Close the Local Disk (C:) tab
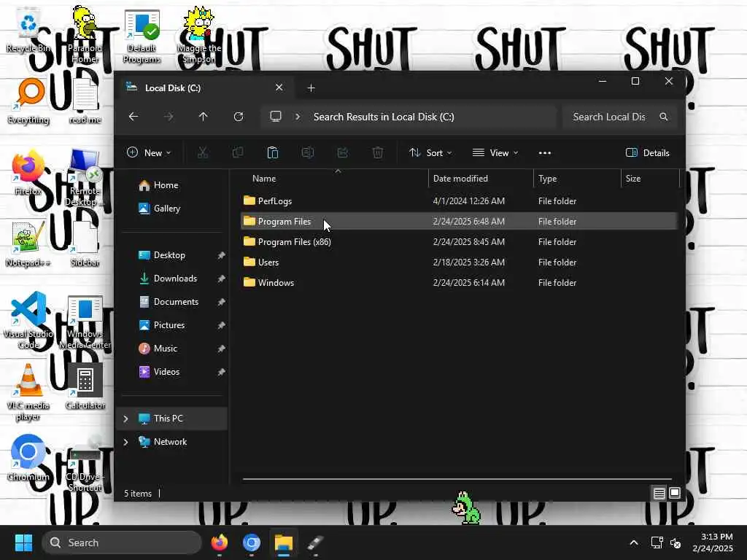The width and height of the screenshot is (747, 560). pyautogui.click(x=279, y=87)
